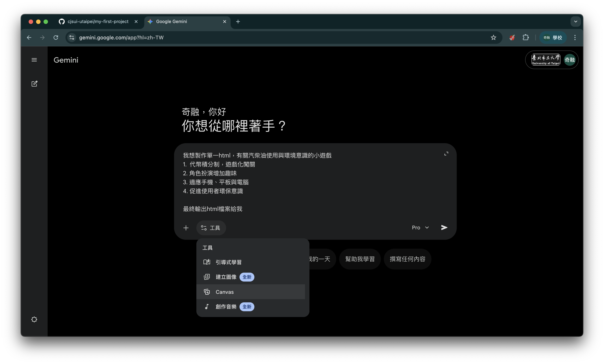Click the plus icon to attach files
The height and width of the screenshot is (364, 604).
[x=186, y=228]
